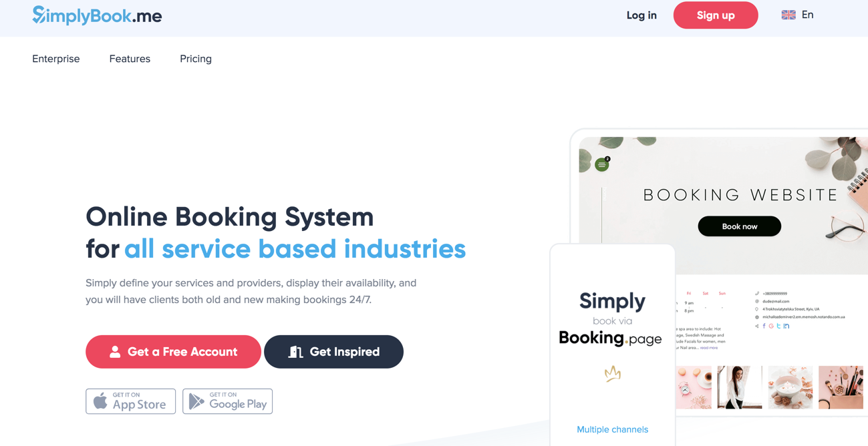Screen dimensions: 868x446
Task: Open the alarm clock and macarons thumbnail
Action: (694, 387)
